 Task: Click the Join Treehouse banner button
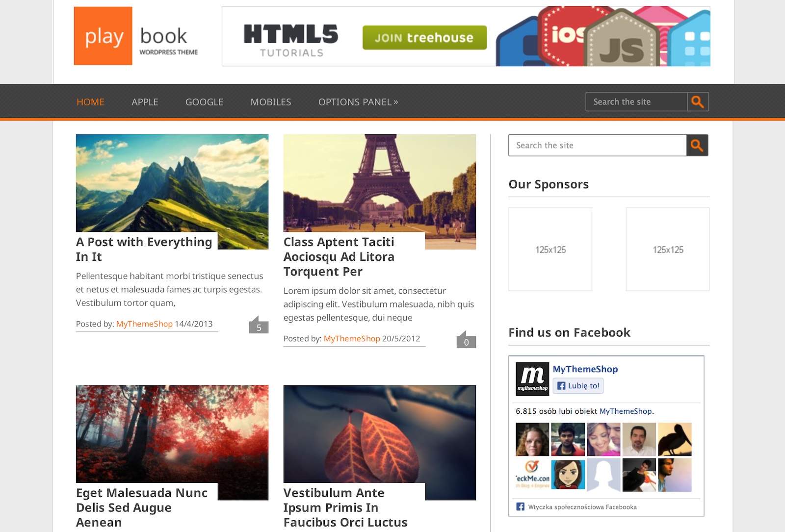424,38
